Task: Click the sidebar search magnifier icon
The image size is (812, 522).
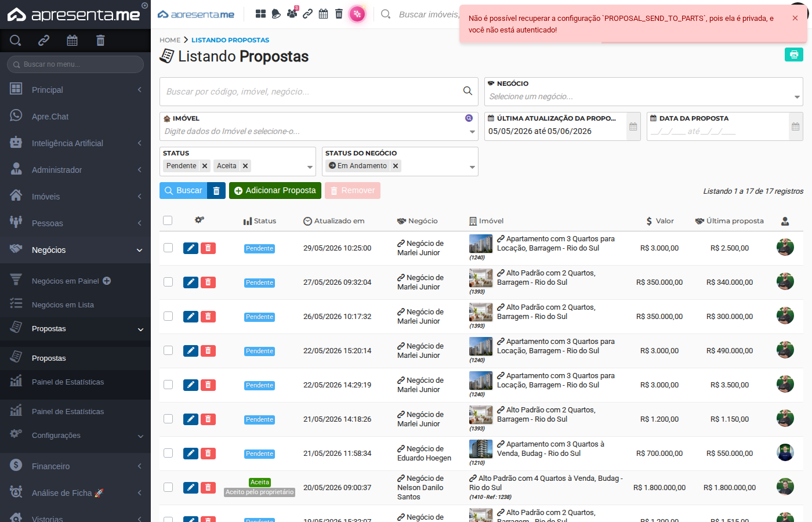Action: point(16,41)
